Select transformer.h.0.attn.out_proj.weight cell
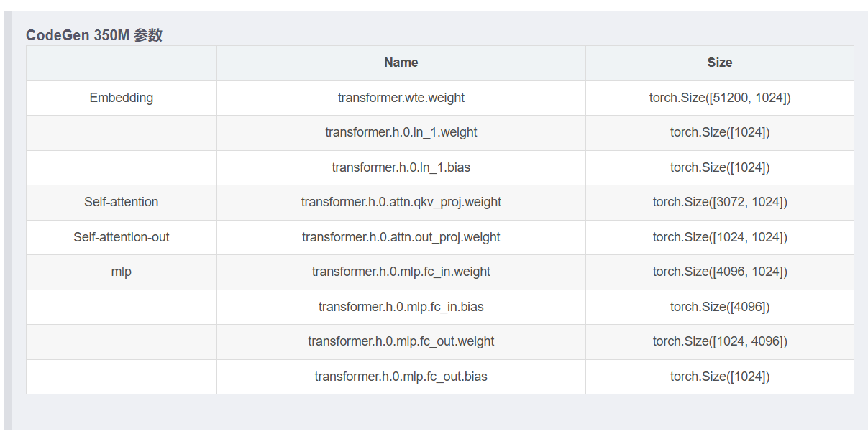 coord(401,237)
